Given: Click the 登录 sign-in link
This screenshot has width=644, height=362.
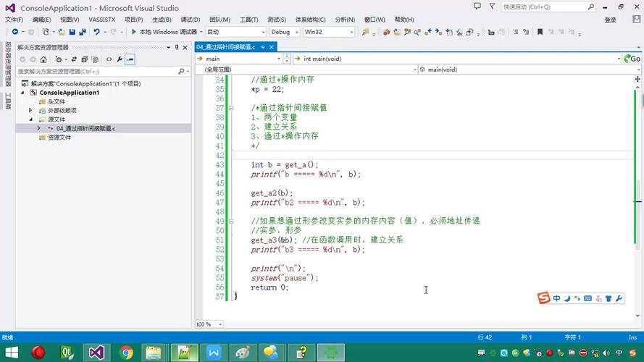Looking at the screenshot, I should click(x=611, y=20).
